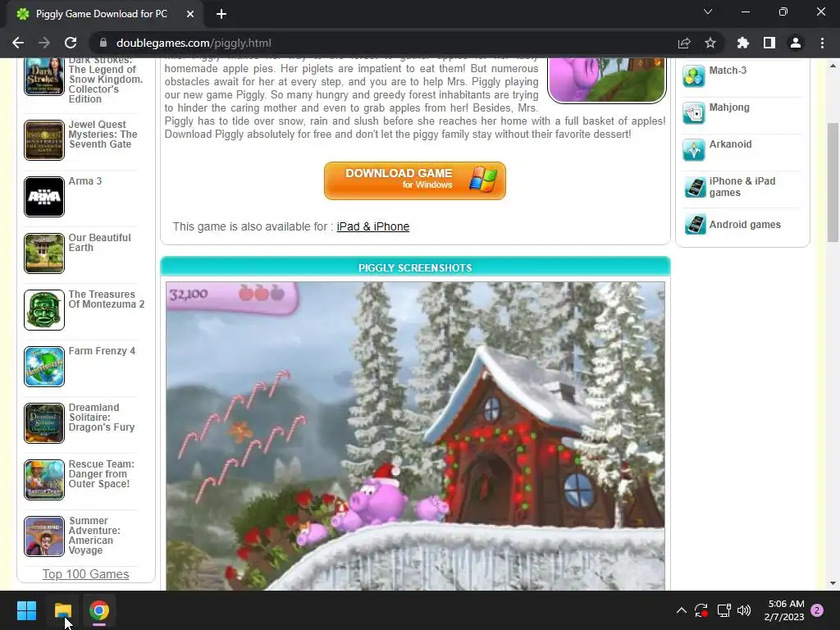Show hidden system tray icons chevron
Screen dimensions: 840x630
[681, 610]
